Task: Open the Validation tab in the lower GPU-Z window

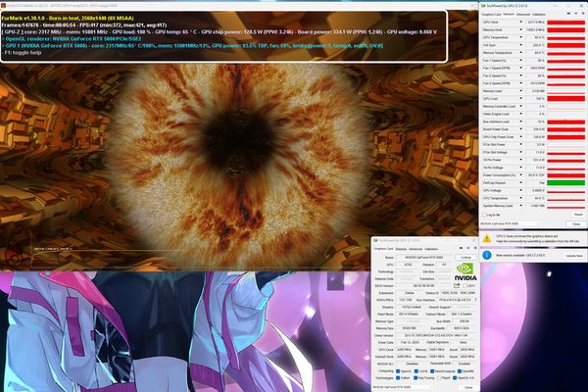Action: [431, 249]
